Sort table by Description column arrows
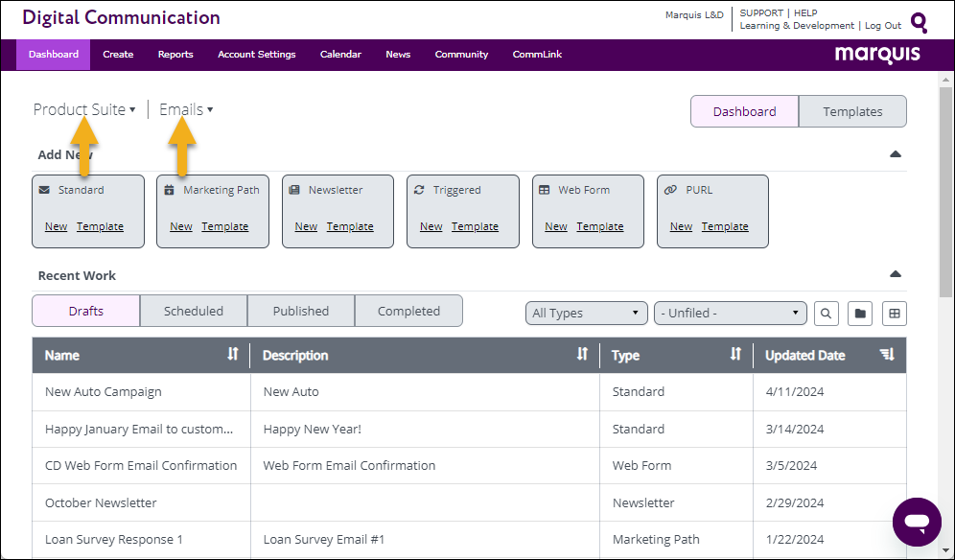955x560 pixels. tap(582, 355)
